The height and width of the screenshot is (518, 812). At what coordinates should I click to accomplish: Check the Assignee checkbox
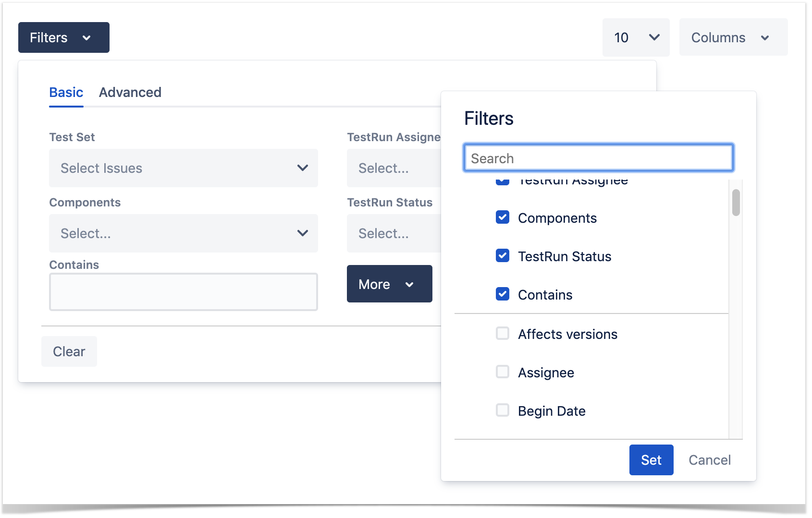(x=503, y=372)
